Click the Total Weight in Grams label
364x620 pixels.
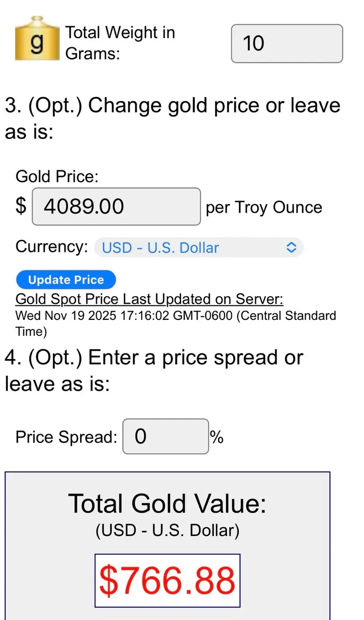click(120, 43)
